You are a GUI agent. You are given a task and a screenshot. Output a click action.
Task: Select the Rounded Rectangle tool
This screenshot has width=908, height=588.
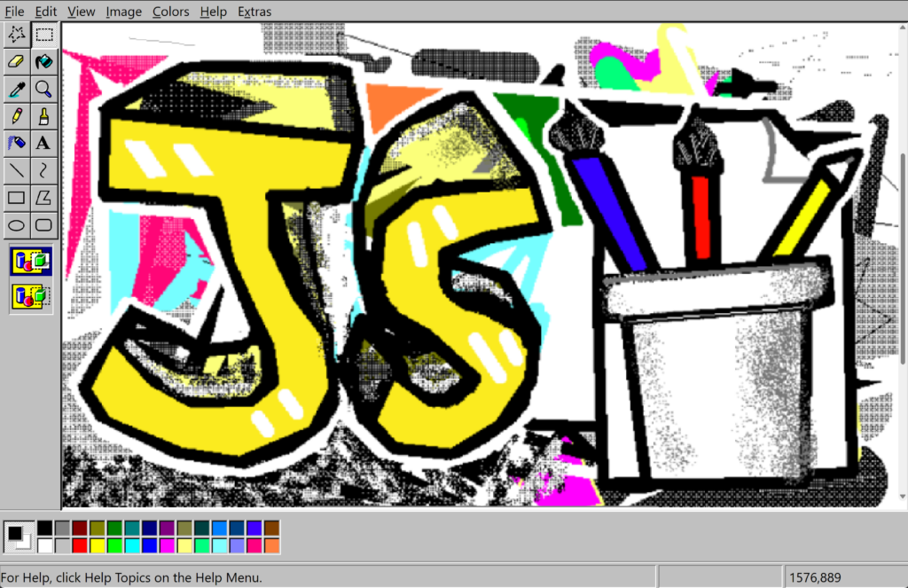(44, 224)
